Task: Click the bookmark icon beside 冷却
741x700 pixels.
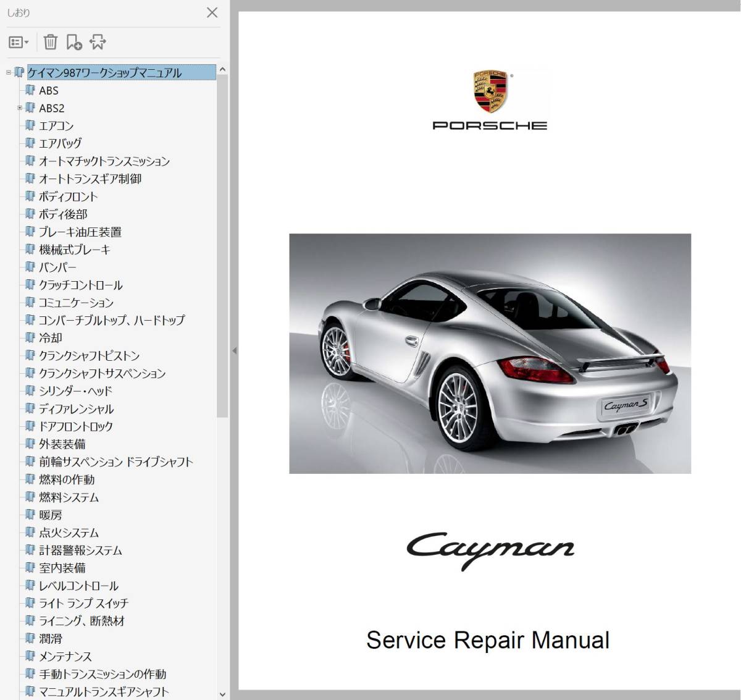Action: coord(30,338)
